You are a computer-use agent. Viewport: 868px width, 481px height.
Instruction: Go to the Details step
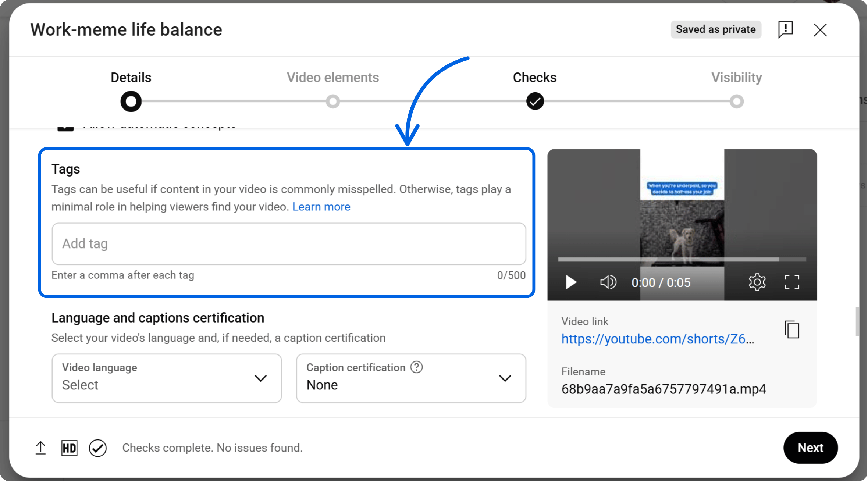click(131, 101)
